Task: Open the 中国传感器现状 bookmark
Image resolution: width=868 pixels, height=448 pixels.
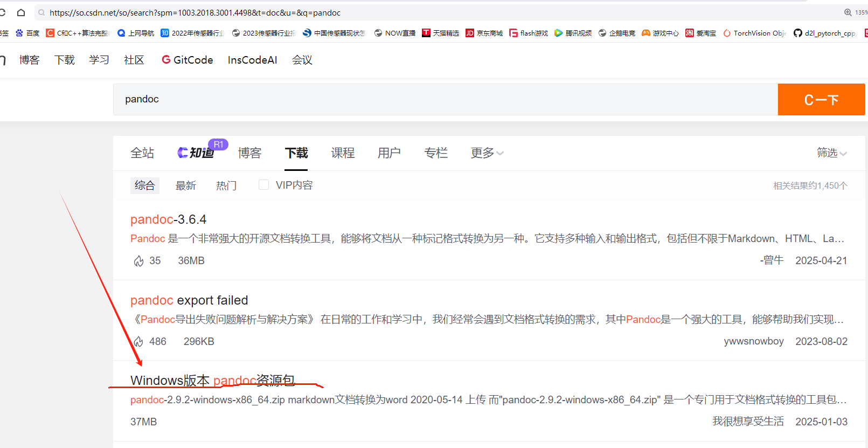Action: tap(334, 33)
